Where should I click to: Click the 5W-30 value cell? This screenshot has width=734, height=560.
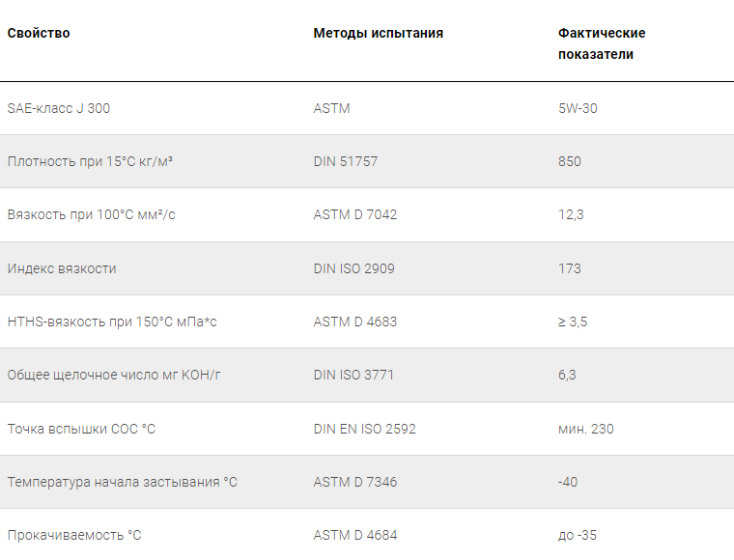click(x=578, y=108)
